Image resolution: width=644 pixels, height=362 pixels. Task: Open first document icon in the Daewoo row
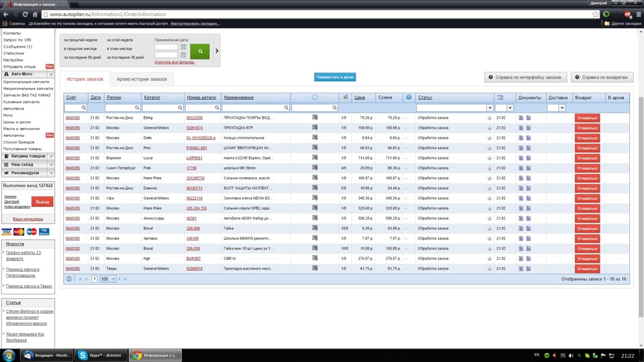pyautogui.click(x=521, y=188)
